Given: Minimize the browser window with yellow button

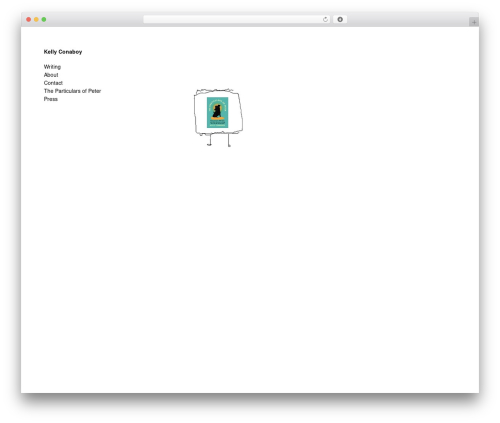Looking at the screenshot, I should click(x=36, y=20).
